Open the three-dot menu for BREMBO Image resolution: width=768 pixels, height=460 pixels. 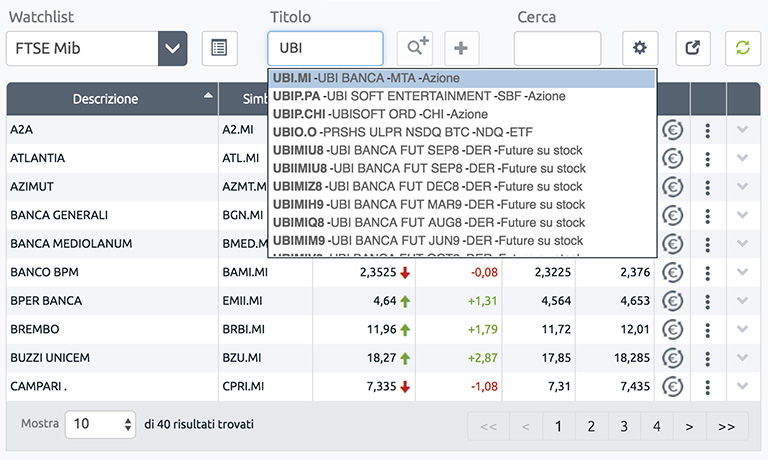point(707,330)
